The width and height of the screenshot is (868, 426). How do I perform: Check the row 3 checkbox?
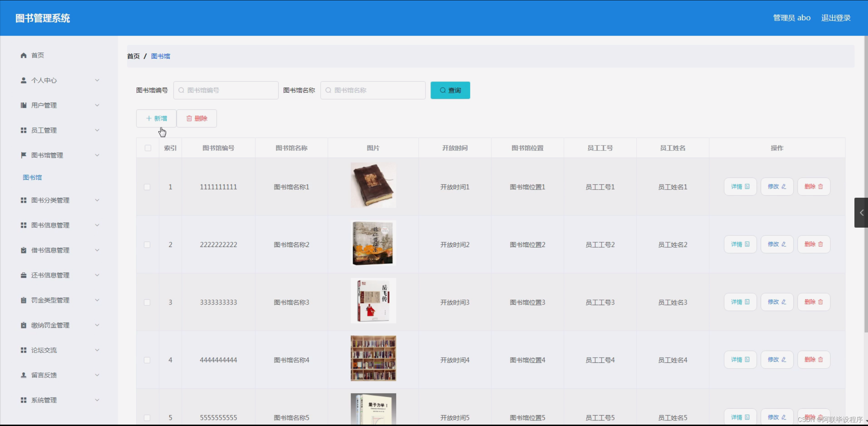[x=147, y=302]
